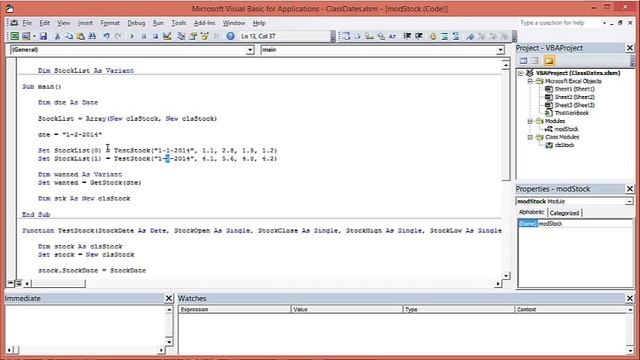Click the Paste clipboard icon
The image size is (640, 360).
coord(80,36)
